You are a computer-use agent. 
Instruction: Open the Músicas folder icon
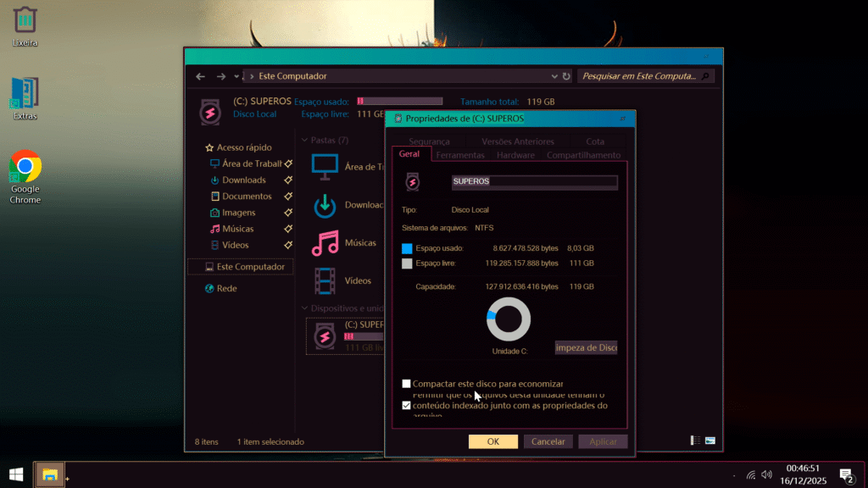click(325, 243)
